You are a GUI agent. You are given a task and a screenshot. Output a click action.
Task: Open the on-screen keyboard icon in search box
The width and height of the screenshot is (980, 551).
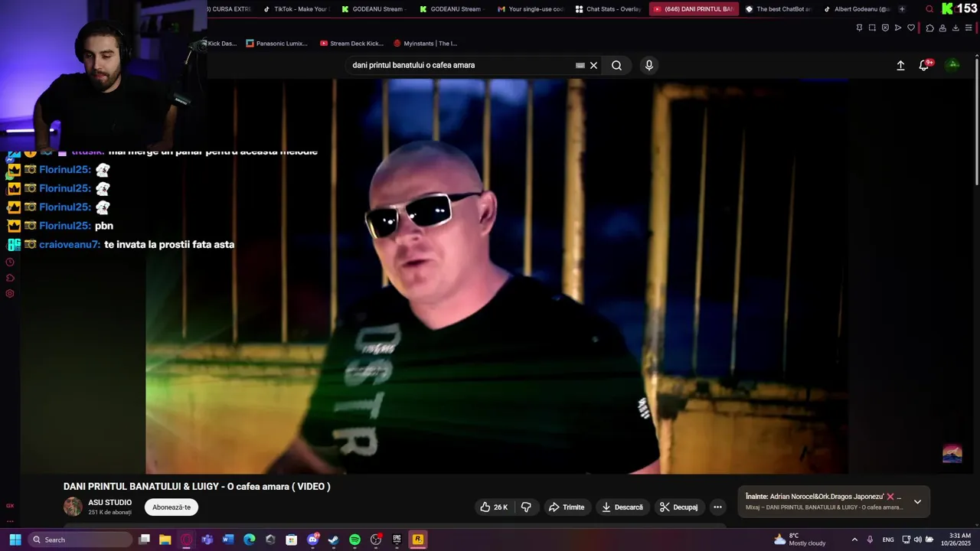pyautogui.click(x=580, y=66)
